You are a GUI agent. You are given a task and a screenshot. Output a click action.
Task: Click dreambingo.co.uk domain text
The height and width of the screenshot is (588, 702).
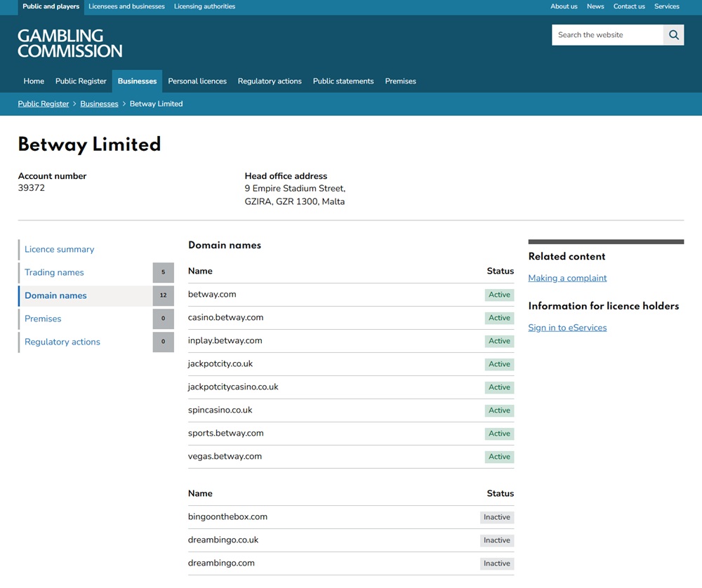[223, 540]
